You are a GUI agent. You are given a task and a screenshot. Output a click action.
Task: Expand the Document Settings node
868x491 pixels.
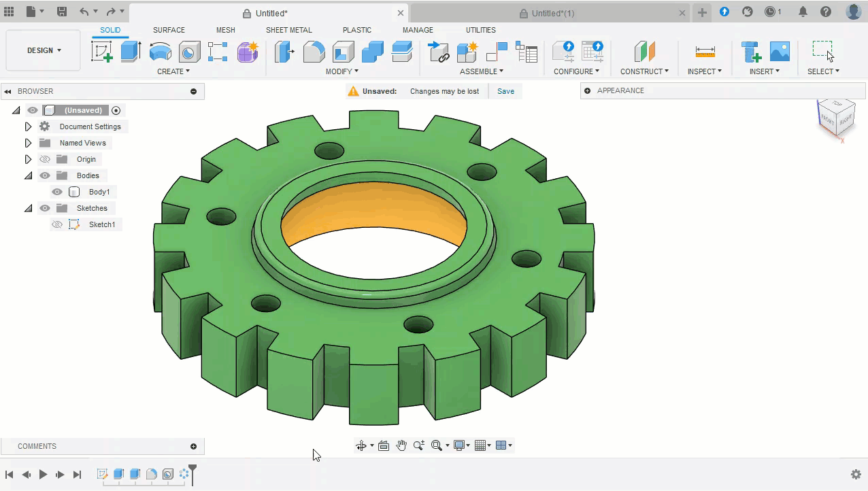point(28,126)
